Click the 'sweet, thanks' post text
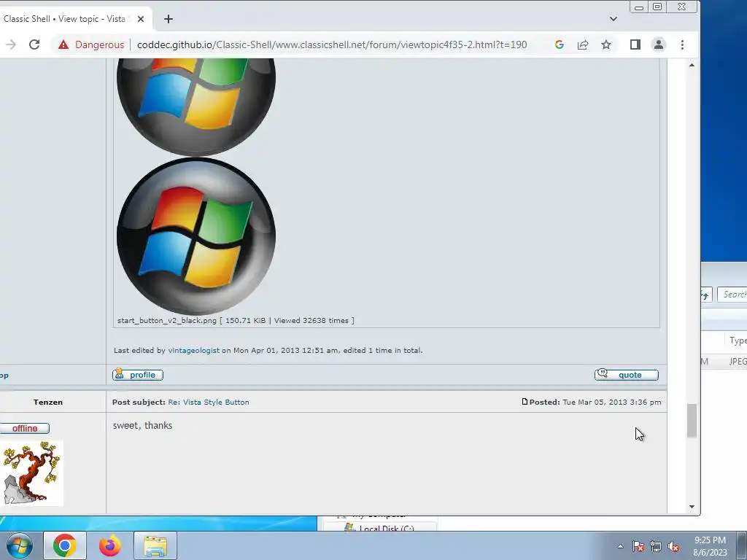The image size is (747, 560). pos(142,426)
